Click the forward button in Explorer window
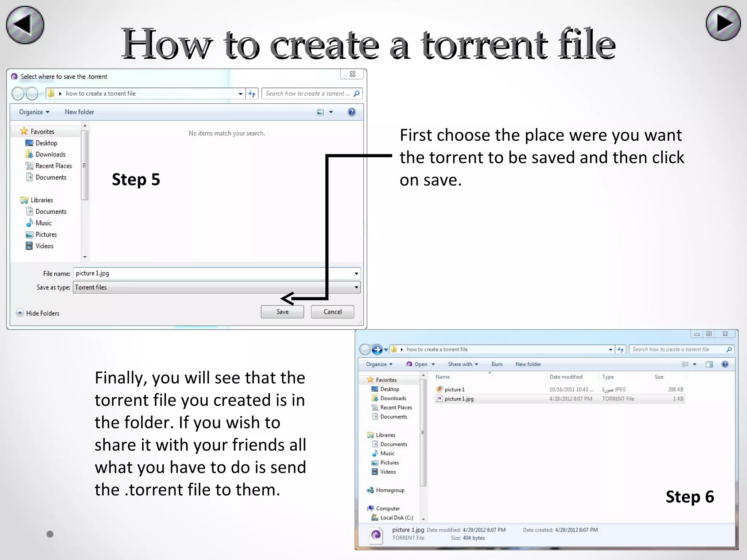The width and height of the screenshot is (747, 560). 377,349
